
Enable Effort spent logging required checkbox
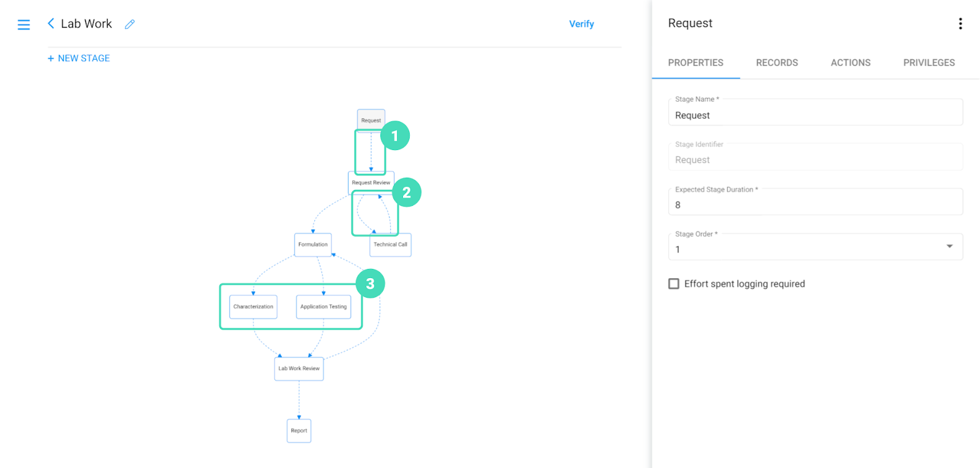pos(674,284)
